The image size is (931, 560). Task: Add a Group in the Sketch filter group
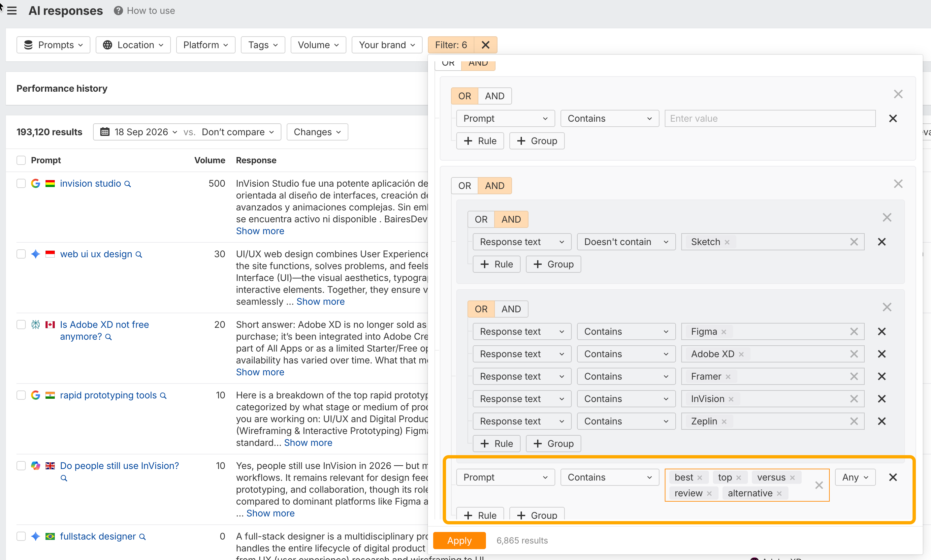[553, 264]
